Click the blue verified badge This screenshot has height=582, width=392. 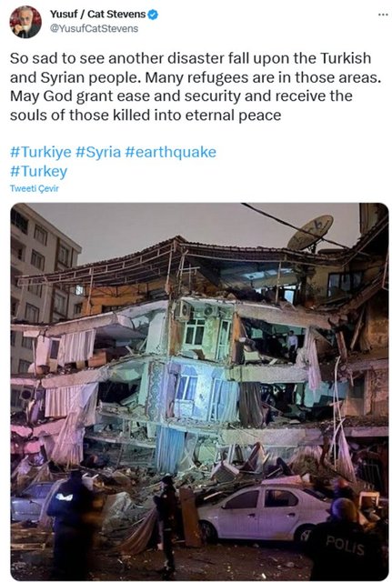click(153, 15)
